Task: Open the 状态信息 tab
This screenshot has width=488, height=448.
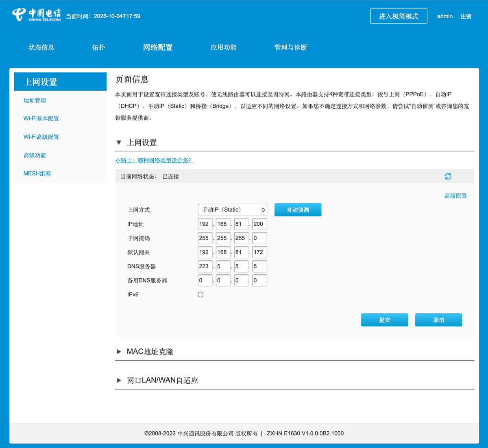Action: coord(41,47)
